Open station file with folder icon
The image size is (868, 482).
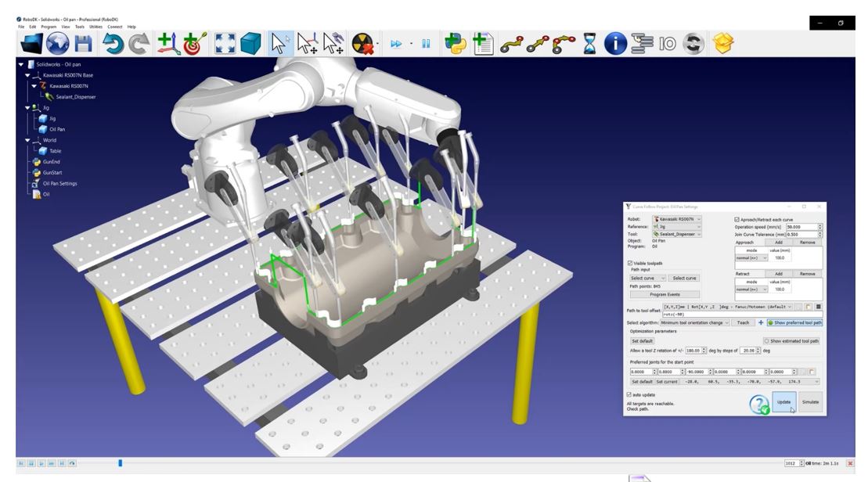coord(31,43)
